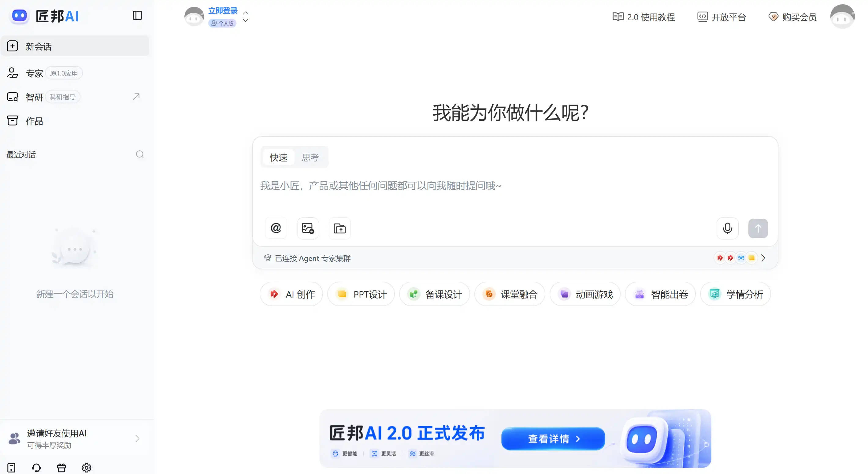Viewport: 868px width, 474px height.
Task: Open customer support headset icon
Action: [x=36, y=468]
